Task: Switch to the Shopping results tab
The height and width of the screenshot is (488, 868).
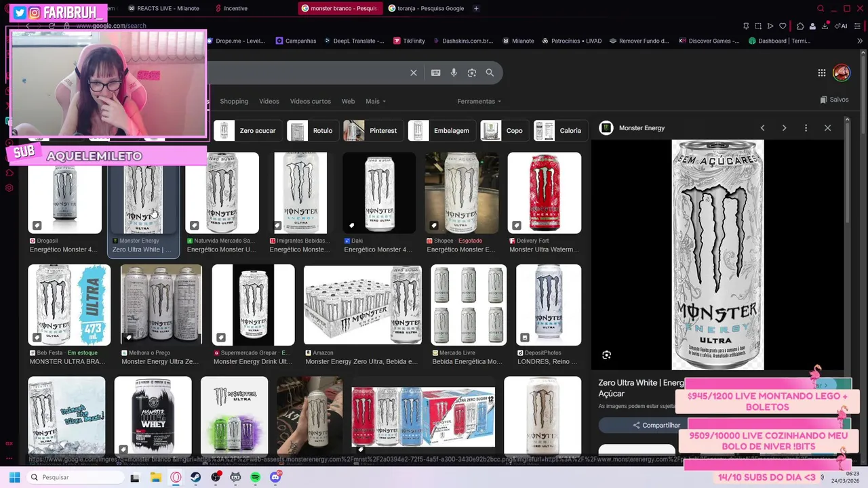Action: coord(234,101)
